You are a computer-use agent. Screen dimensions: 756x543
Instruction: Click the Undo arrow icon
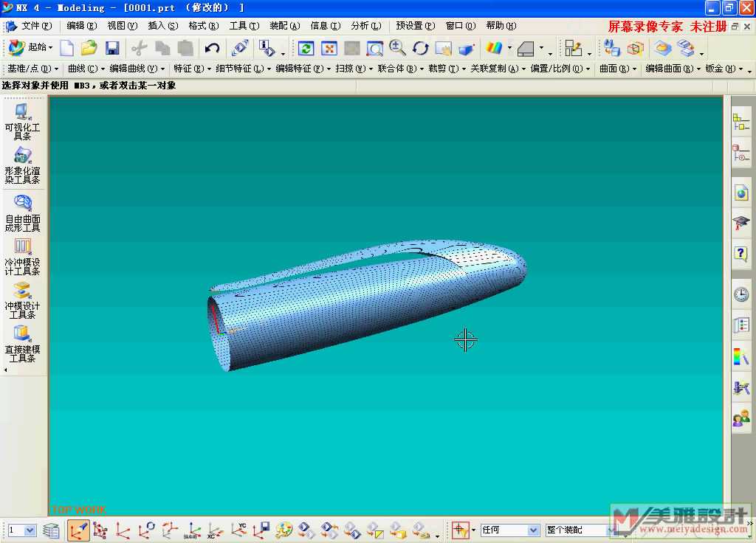[212, 48]
